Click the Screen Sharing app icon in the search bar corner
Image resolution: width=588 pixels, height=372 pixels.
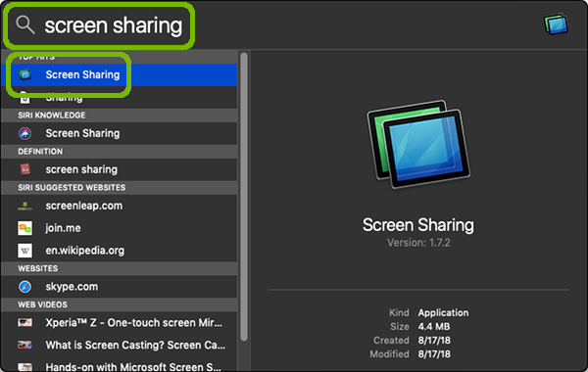point(556,24)
